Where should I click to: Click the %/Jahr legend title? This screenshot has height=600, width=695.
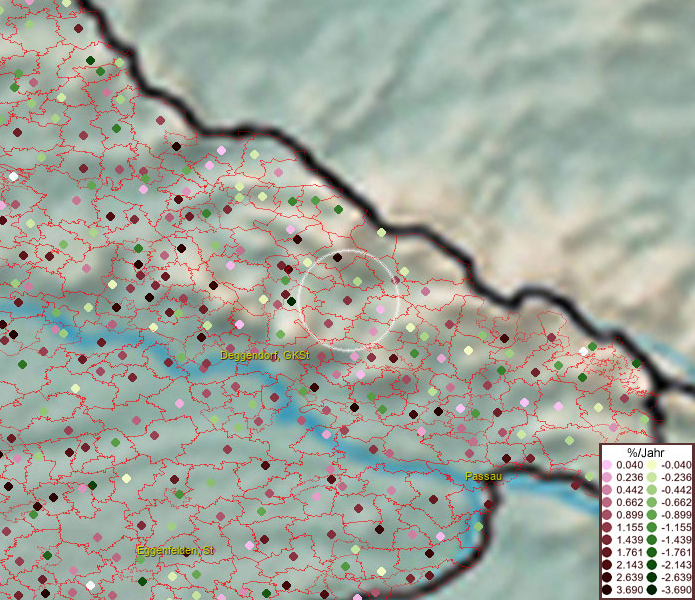[x=645, y=452]
